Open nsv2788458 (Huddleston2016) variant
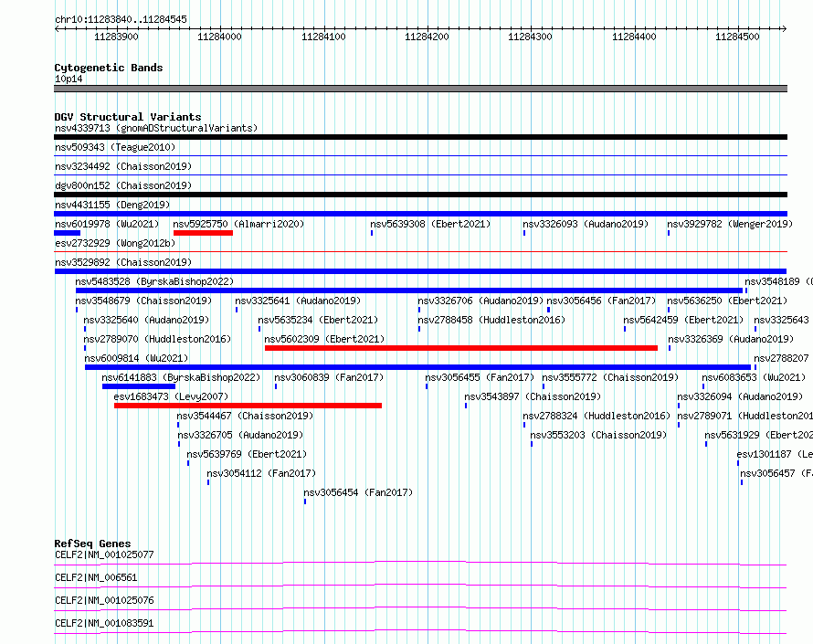Image resolution: width=813 pixels, height=644 pixels. 491,320
